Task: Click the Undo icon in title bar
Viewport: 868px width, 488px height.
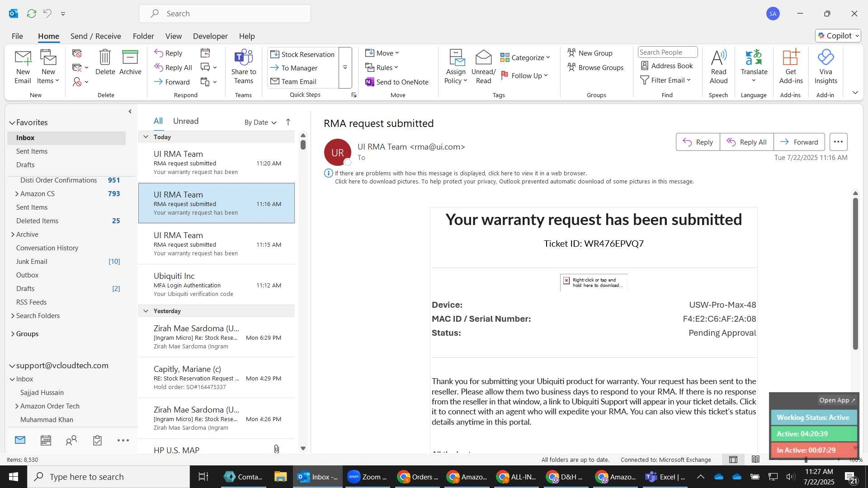Action: [x=47, y=14]
